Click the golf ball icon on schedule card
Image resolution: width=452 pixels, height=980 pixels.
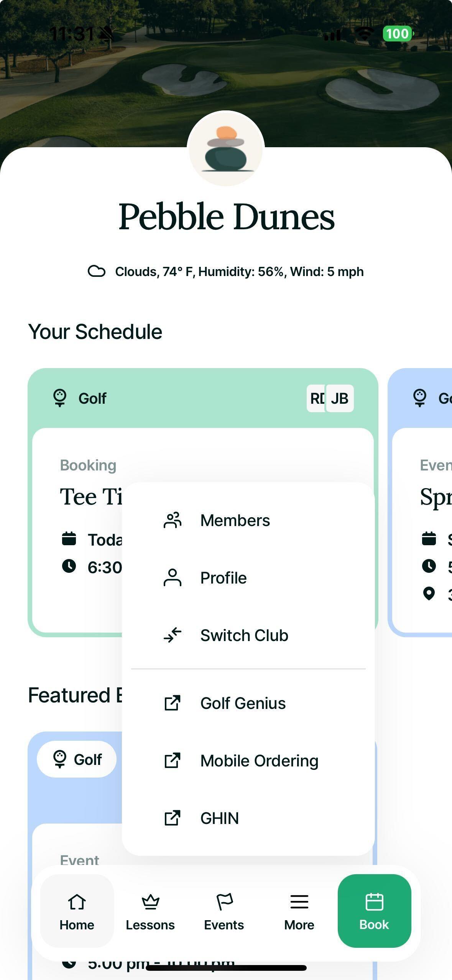point(60,398)
